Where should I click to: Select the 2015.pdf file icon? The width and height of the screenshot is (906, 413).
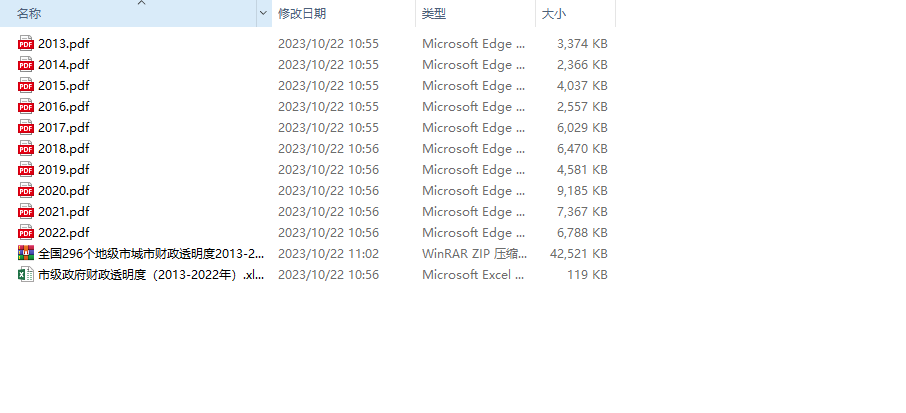click(x=26, y=85)
